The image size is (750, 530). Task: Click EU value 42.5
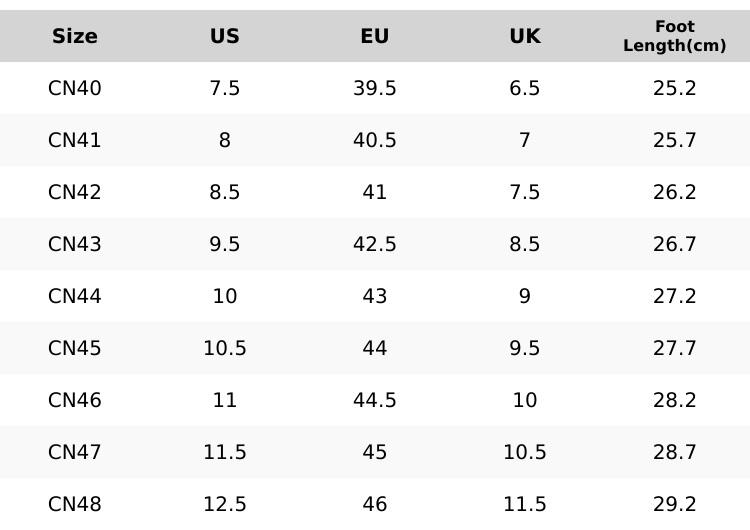coord(375,245)
